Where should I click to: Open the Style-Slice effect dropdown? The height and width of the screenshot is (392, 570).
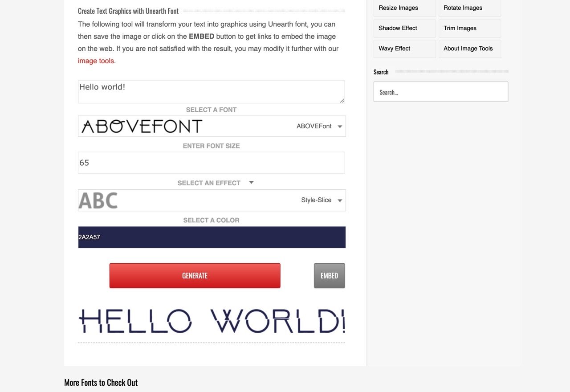click(x=212, y=200)
